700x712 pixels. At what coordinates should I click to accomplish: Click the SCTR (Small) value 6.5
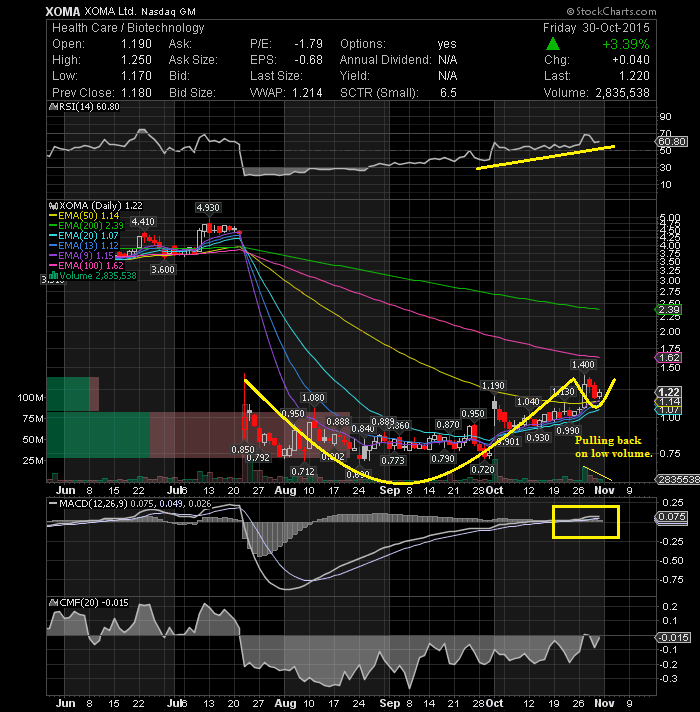click(448, 93)
